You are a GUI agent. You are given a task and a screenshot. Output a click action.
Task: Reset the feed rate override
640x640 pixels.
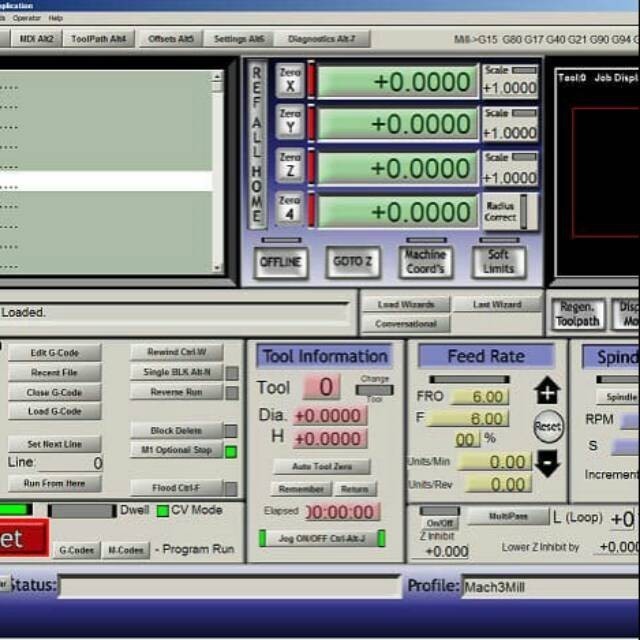[x=549, y=427]
